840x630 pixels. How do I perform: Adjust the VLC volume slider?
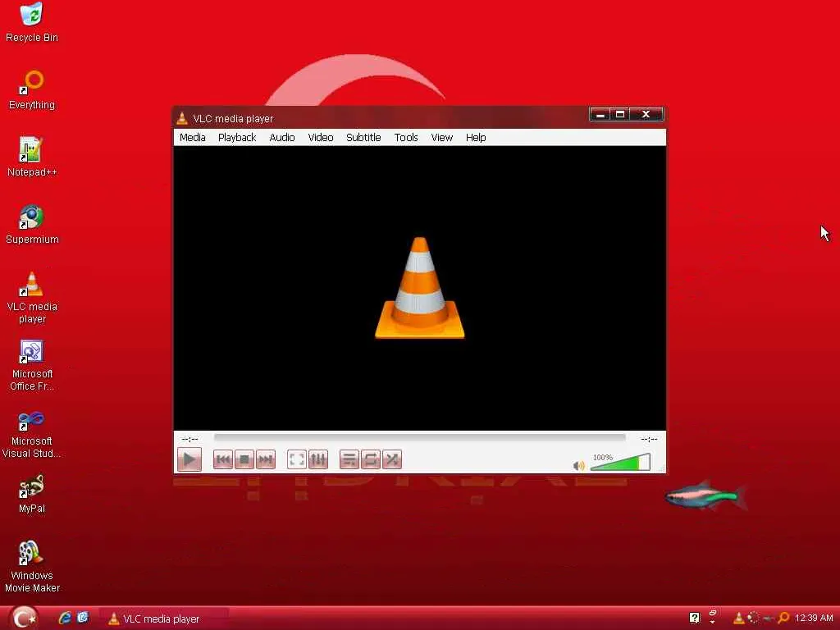tap(620, 462)
